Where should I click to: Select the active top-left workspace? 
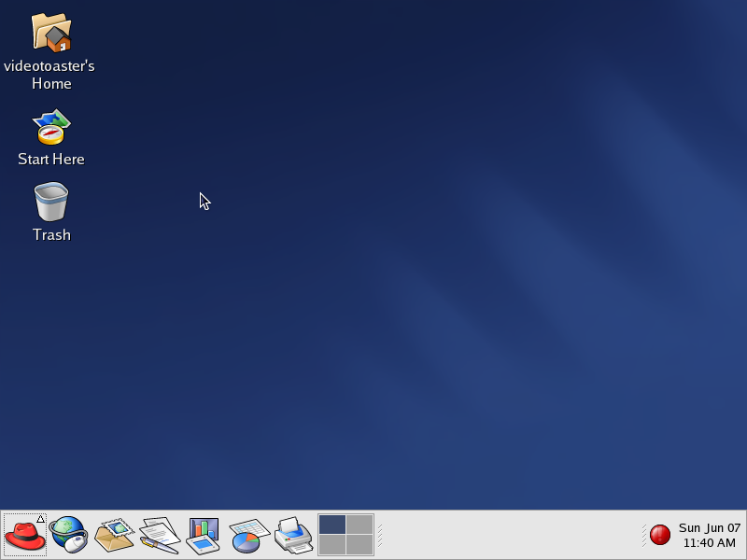332,525
